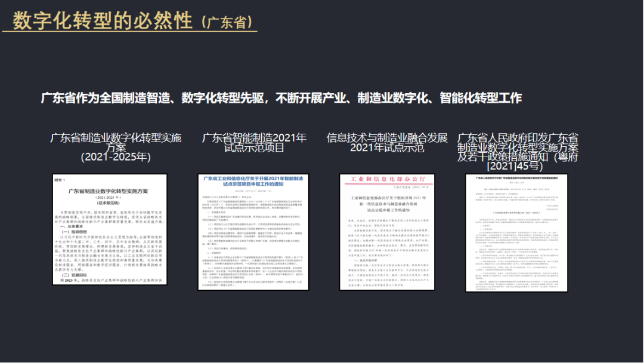Select caption 信息技术与制造业融合发展2021年试点示范
Viewport: 644px width, 363px height.
click(x=387, y=143)
